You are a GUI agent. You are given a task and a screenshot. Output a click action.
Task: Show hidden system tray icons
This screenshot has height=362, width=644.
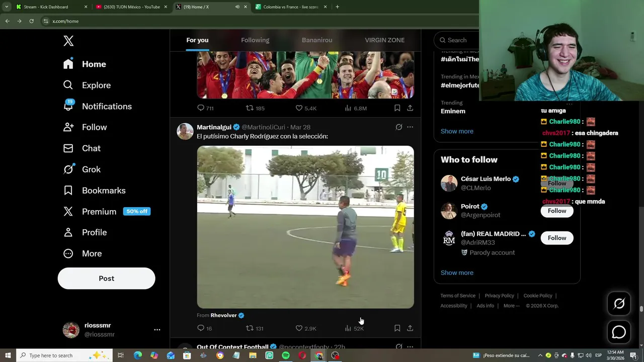coord(540,355)
